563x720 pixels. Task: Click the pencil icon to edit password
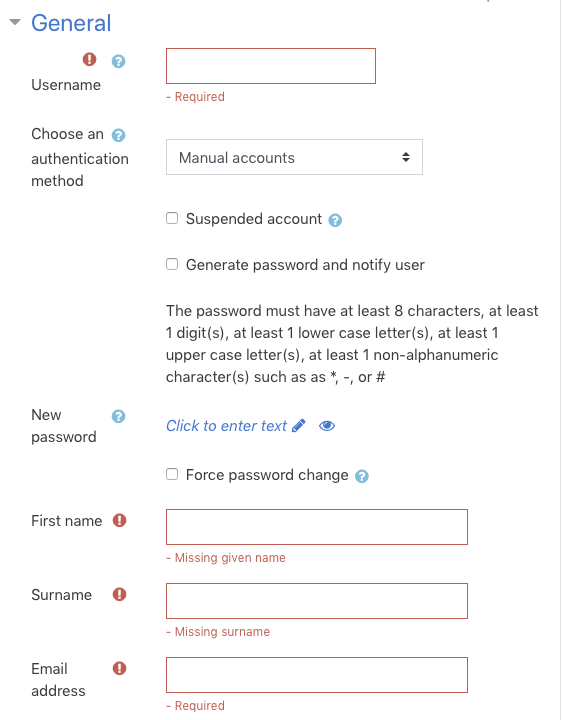pyautogui.click(x=298, y=426)
